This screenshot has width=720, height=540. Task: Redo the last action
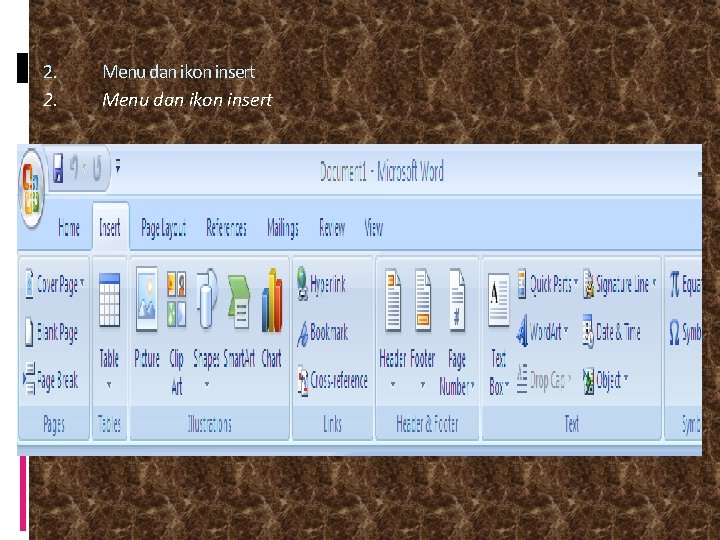[x=97, y=168]
